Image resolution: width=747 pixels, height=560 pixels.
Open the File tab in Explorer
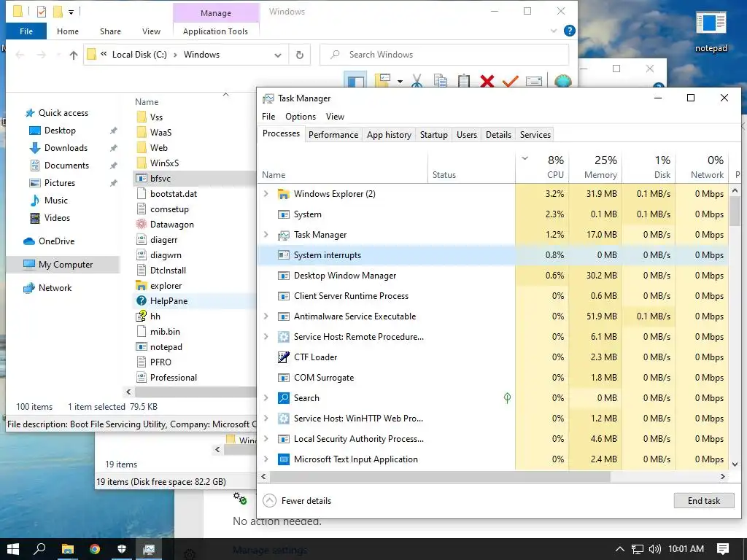click(x=26, y=31)
